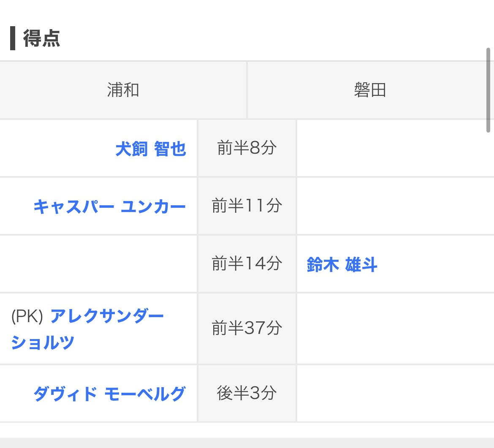This screenshot has width=494, height=448.
Task: Click empty 磐田 cell beside 前半8分
Action: [395, 148]
